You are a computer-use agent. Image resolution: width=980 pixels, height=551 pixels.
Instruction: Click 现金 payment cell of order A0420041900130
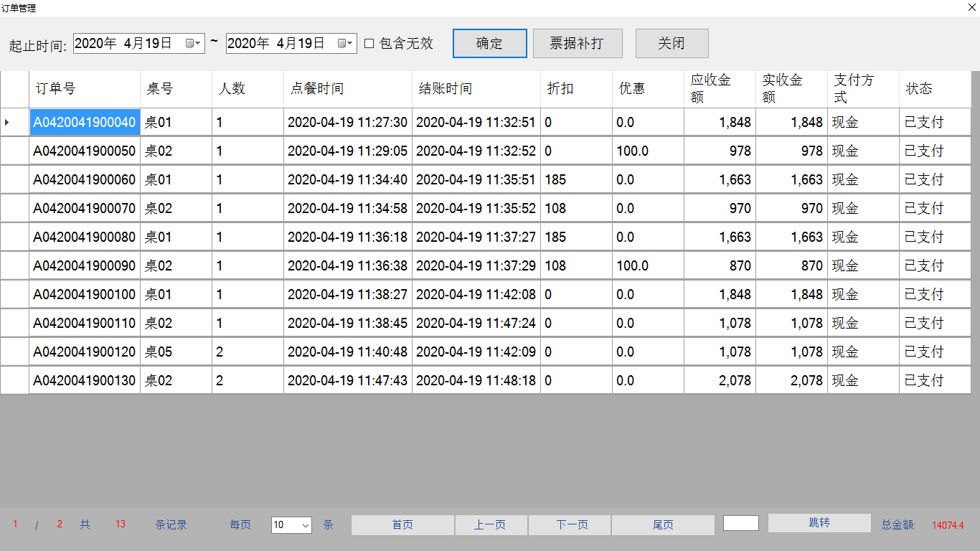click(864, 381)
